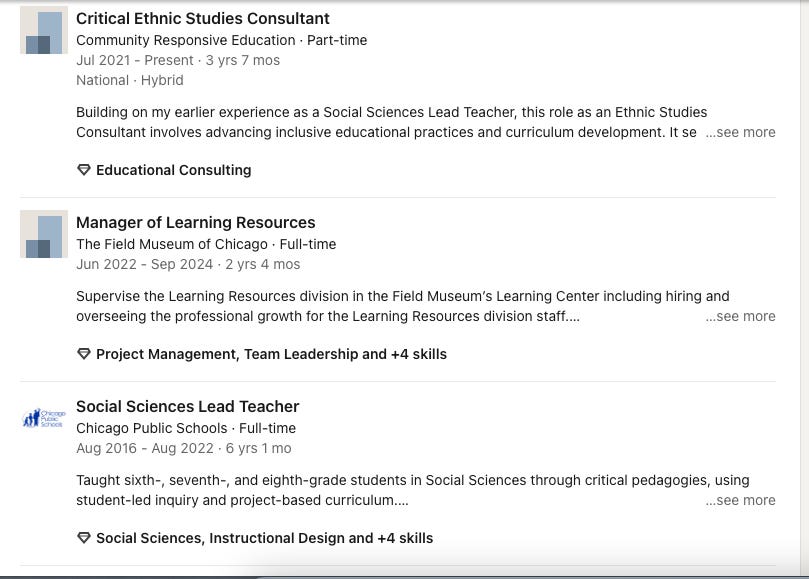809x579 pixels.
Task: Click the Critical Ethnic Studies Consultant title
Action: coord(203,19)
